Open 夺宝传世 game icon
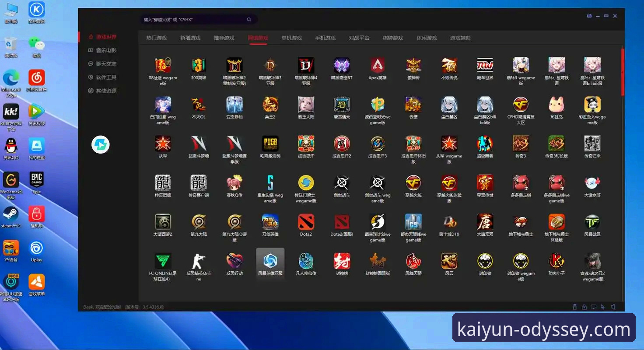Image resolution: width=644 pixels, height=350 pixels. [x=485, y=183]
